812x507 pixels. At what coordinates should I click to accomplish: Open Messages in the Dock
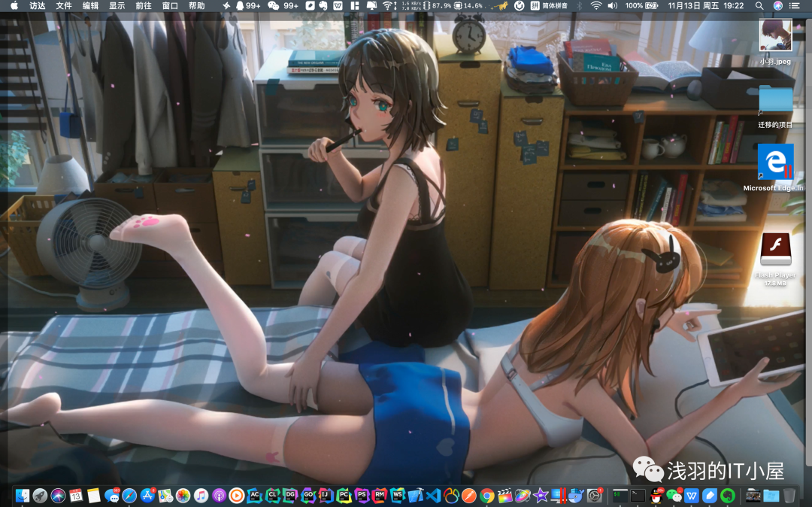(112, 496)
